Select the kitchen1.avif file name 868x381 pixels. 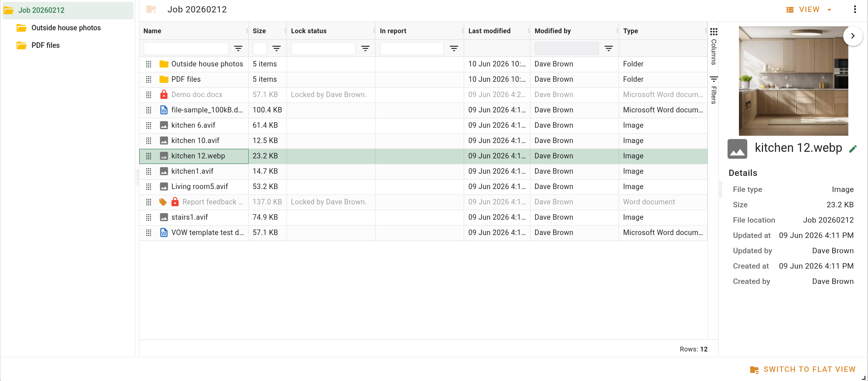[192, 171]
